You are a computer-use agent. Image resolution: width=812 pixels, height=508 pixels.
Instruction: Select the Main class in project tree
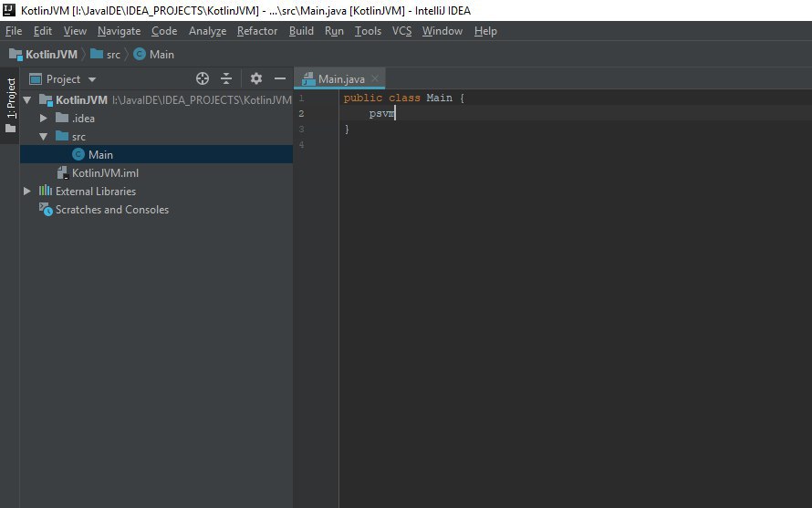pos(156,154)
